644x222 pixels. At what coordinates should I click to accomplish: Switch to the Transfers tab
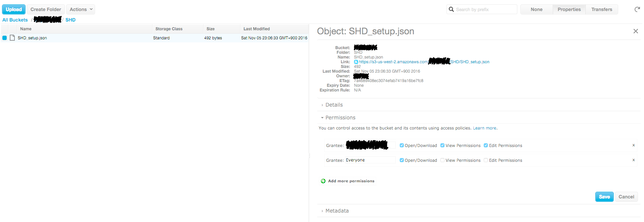pos(602,9)
